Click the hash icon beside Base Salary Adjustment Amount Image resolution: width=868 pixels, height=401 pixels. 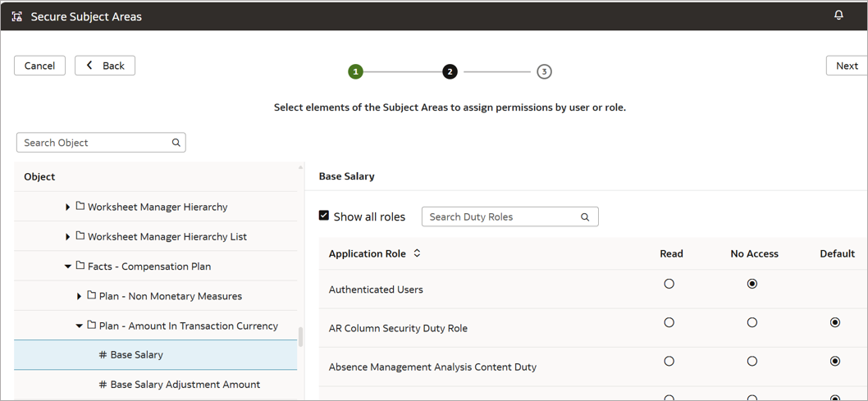[x=103, y=385]
